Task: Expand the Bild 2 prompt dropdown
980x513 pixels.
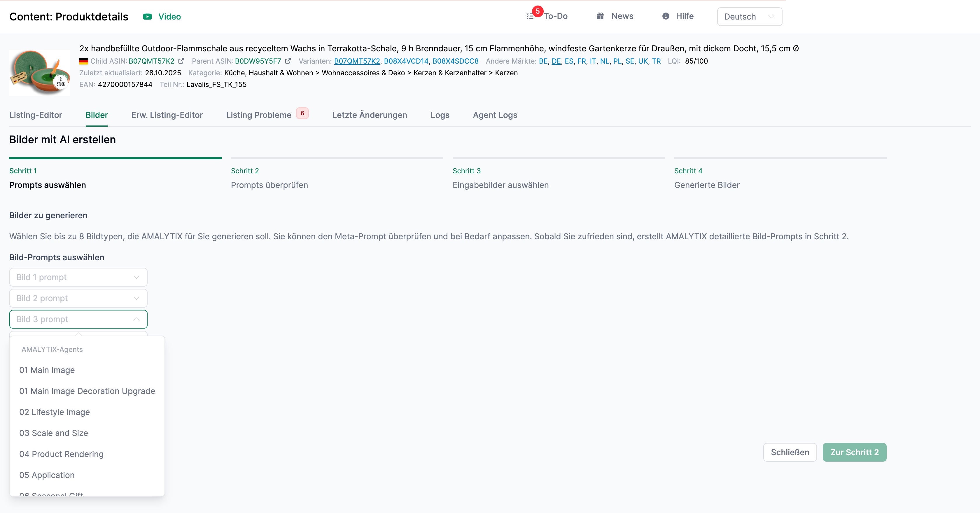Action: click(x=78, y=298)
